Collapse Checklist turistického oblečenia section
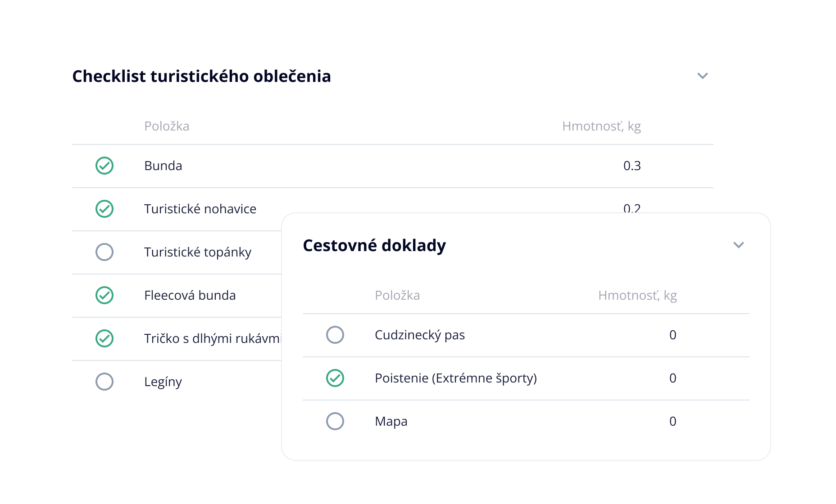The height and width of the screenshot is (504, 836). tap(703, 76)
